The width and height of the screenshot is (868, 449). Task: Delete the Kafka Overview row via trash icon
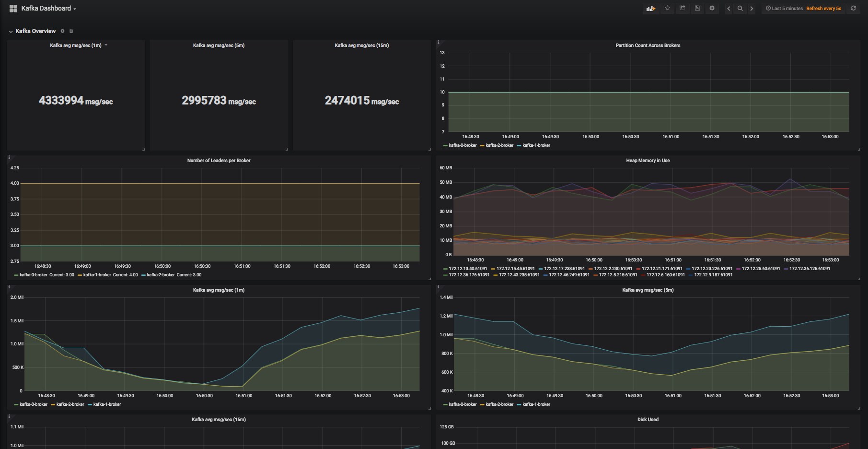71,31
